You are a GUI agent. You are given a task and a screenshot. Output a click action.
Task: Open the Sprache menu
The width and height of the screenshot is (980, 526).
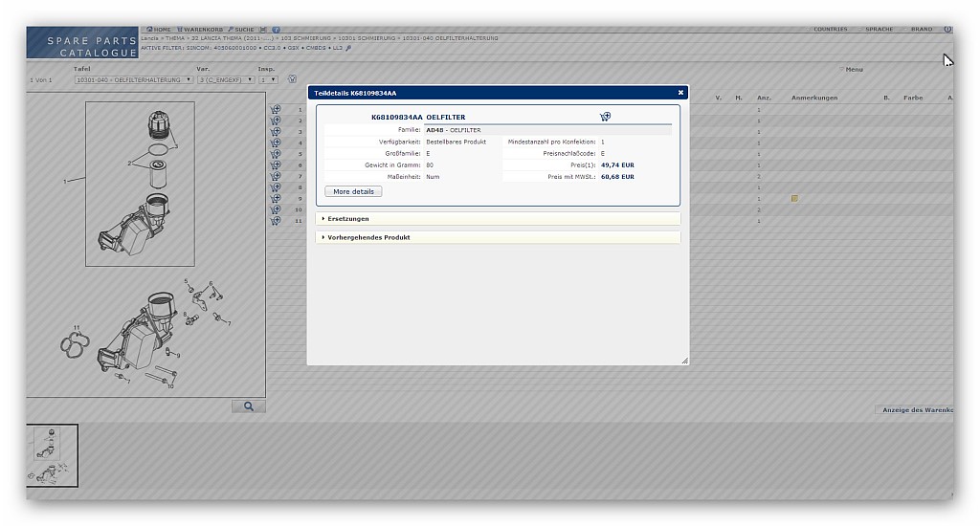(879, 30)
